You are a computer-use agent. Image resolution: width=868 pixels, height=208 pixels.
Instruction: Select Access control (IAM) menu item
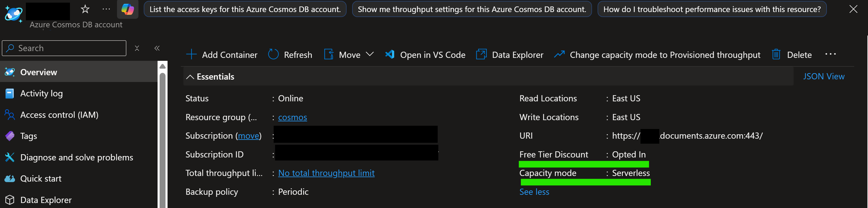tap(59, 115)
